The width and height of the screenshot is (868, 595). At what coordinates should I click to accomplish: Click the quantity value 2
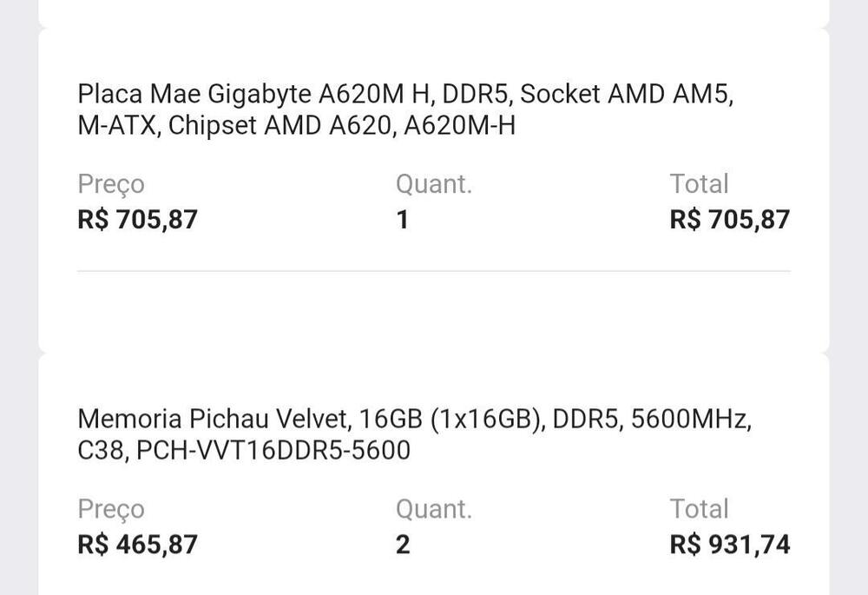[403, 545]
